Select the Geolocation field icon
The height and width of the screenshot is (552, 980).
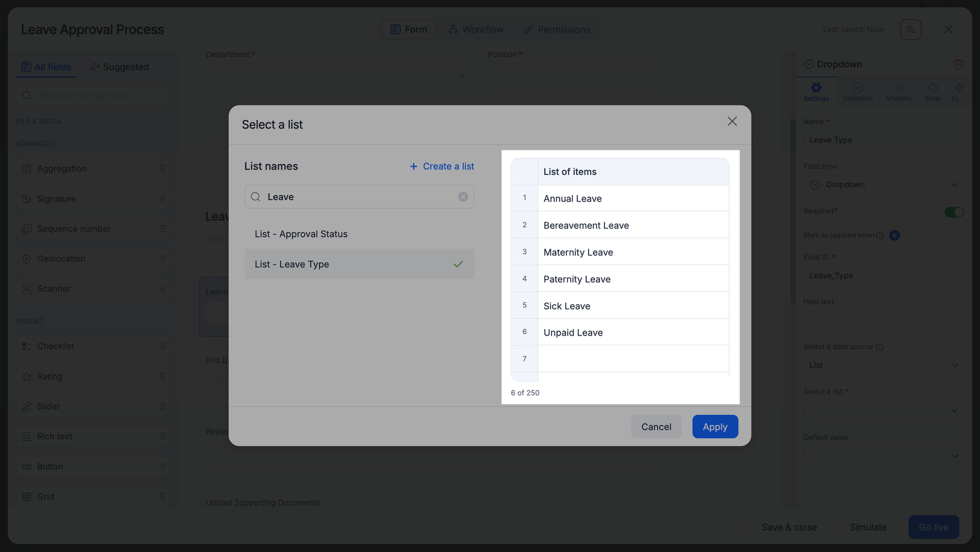pos(26,259)
